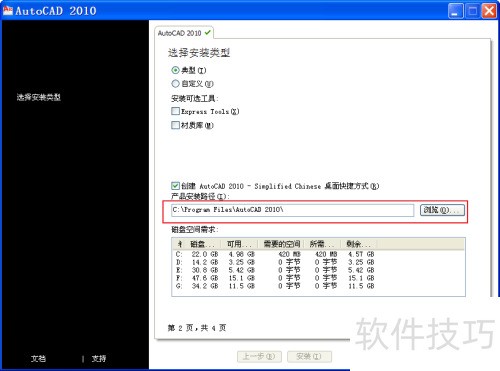Click the 剩余 column header
The image size is (500, 371).
click(359, 244)
